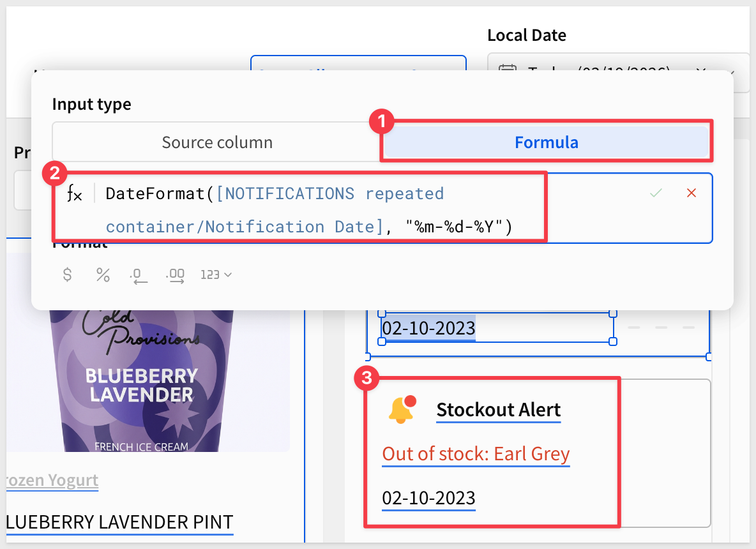Apply percent format icon

103,274
